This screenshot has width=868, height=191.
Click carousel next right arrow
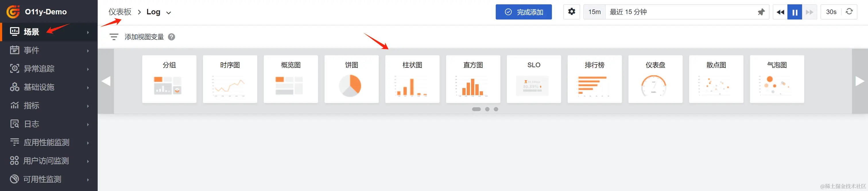(x=860, y=81)
